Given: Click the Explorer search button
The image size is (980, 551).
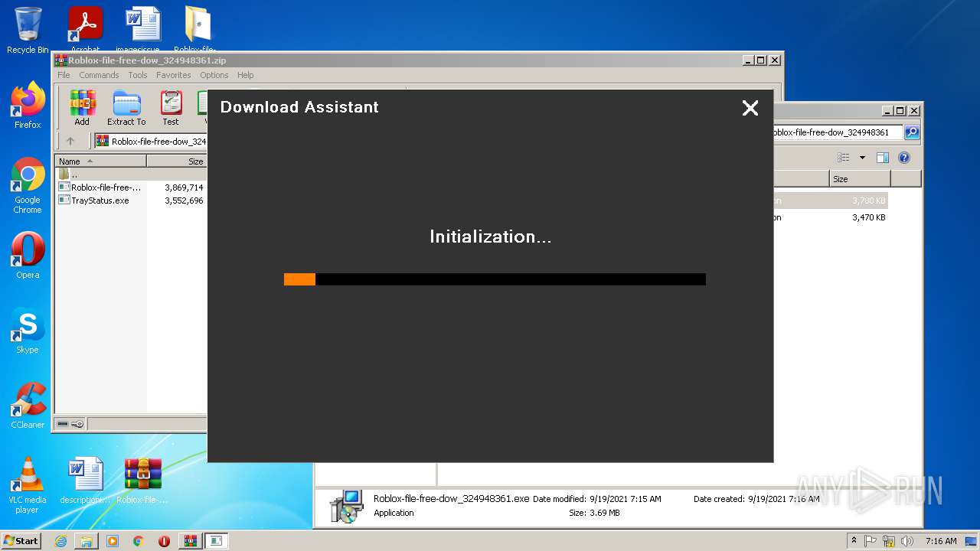Looking at the screenshot, I should click(x=912, y=132).
